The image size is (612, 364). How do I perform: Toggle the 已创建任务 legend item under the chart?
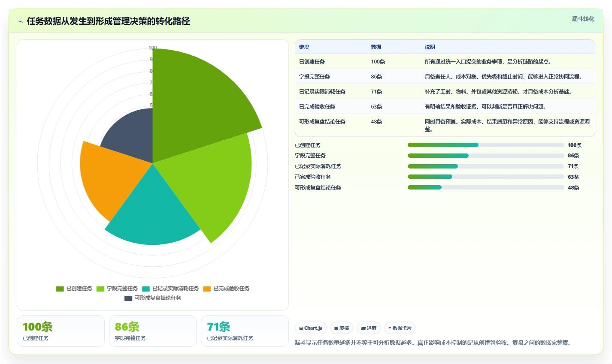pos(74,289)
